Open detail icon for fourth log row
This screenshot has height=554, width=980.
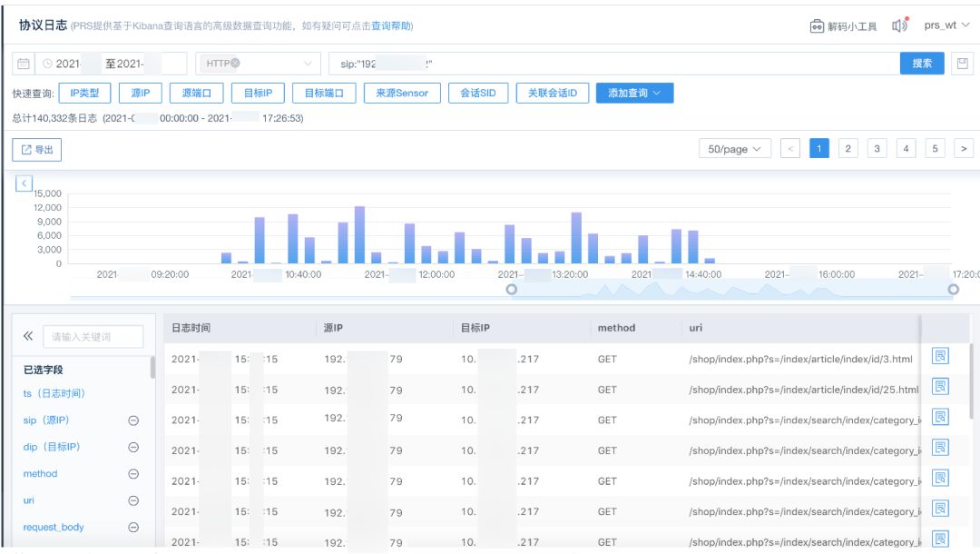pyautogui.click(x=941, y=448)
